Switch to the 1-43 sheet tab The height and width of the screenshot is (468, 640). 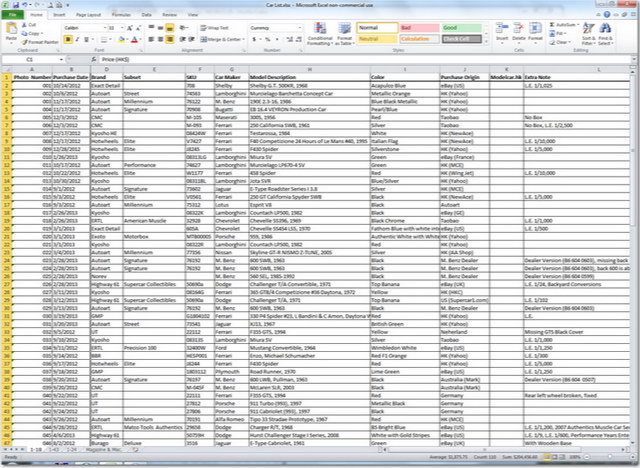(53, 449)
